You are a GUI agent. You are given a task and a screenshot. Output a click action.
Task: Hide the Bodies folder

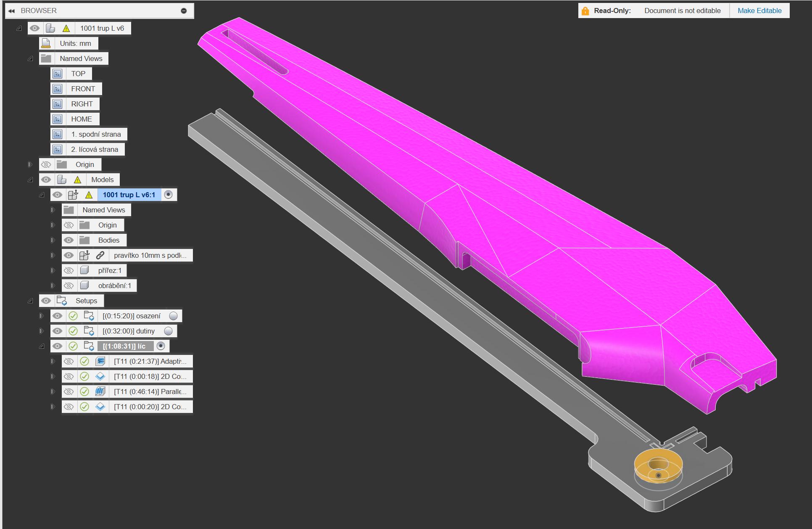tap(69, 240)
